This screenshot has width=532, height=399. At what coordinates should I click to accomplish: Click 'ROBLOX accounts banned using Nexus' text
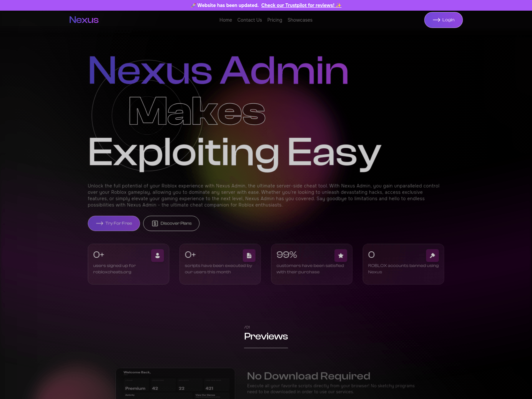coord(403,269)
